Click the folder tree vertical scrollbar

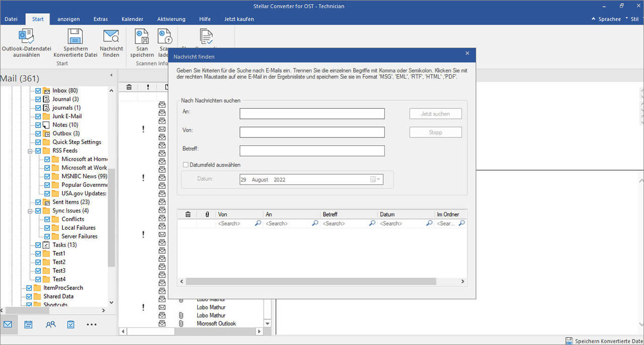click(x=111, y=217)
